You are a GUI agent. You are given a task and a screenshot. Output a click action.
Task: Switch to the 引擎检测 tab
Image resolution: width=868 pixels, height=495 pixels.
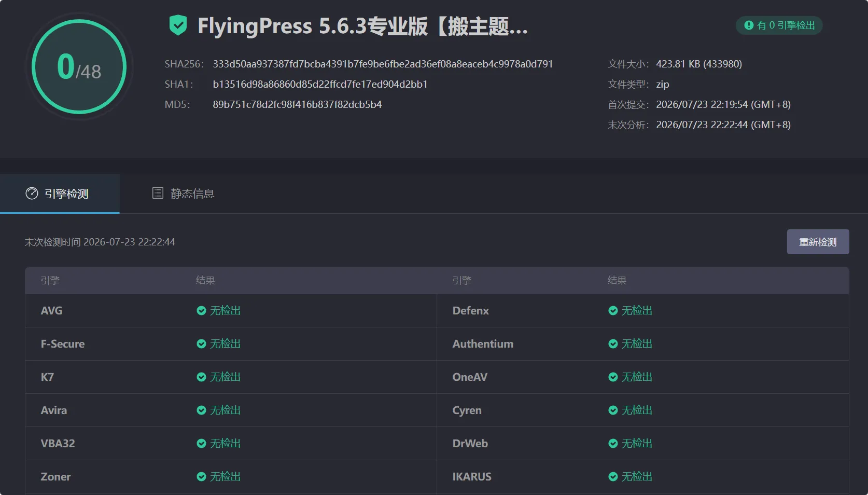click(x=60, y=194)
